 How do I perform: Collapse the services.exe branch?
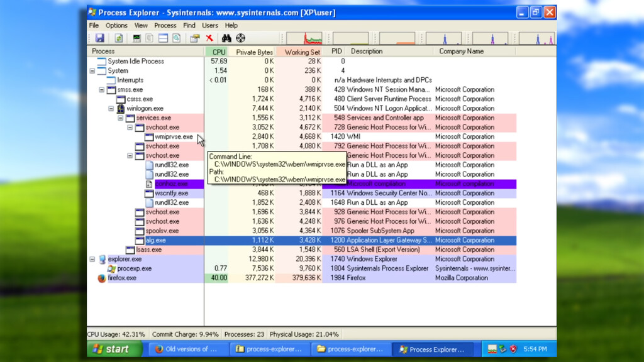tap(120, 118)
